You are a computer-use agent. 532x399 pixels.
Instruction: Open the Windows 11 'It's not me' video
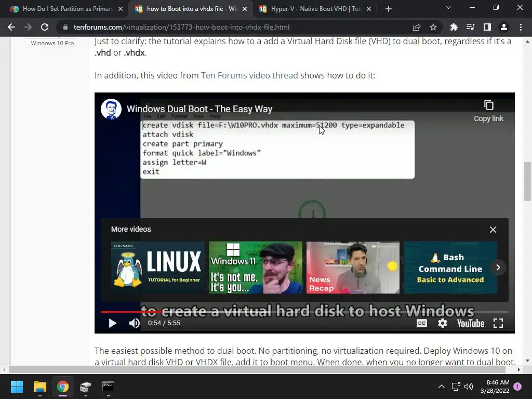coord(256,268)
